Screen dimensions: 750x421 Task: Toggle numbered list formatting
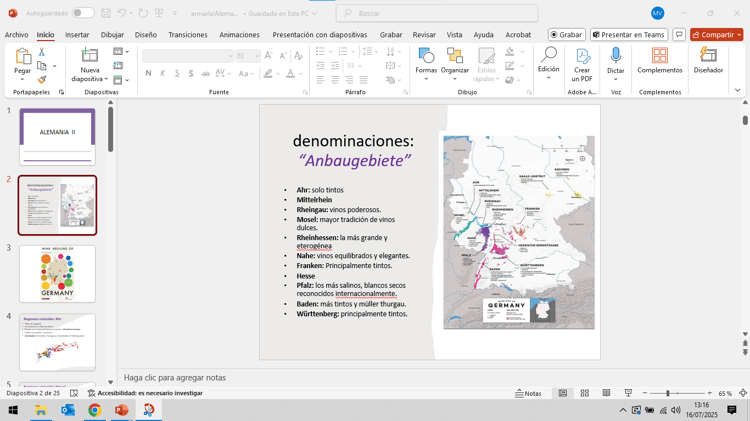(342, 51)
